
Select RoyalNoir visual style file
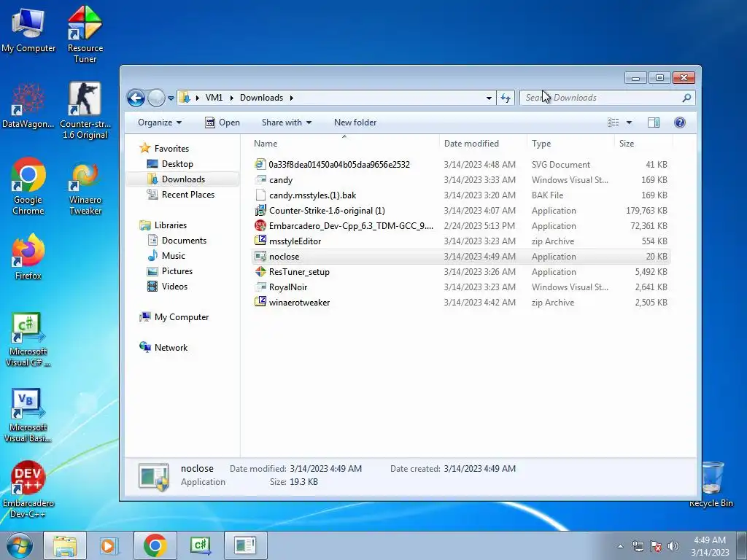coord(461,287)
